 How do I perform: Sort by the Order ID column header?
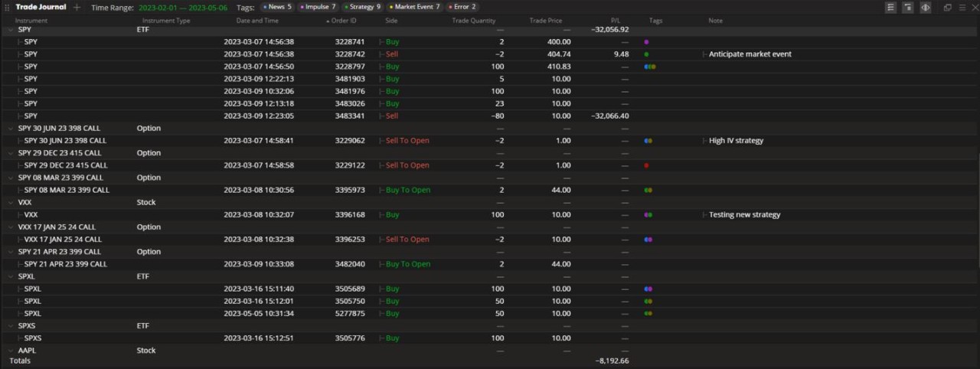pyautogui.click(x=344, y=21)
